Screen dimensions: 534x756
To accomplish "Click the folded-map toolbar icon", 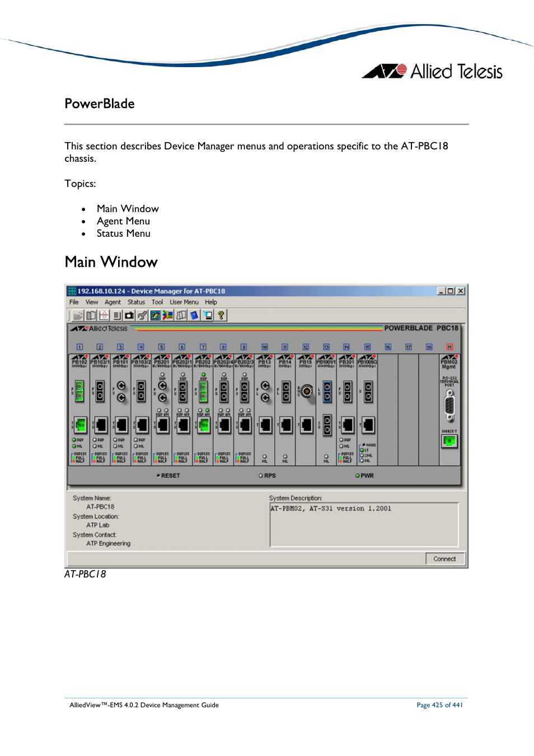I will coord(181,316).
